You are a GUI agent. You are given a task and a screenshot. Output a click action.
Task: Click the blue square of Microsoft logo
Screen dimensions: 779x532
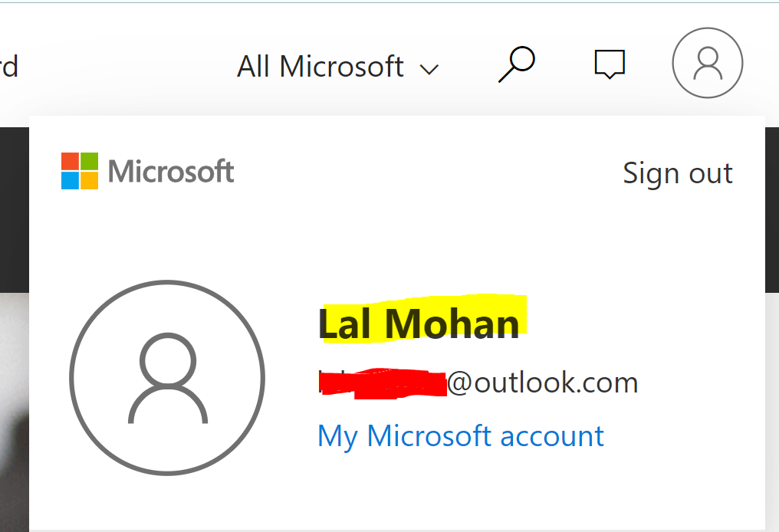pos(70,180)
